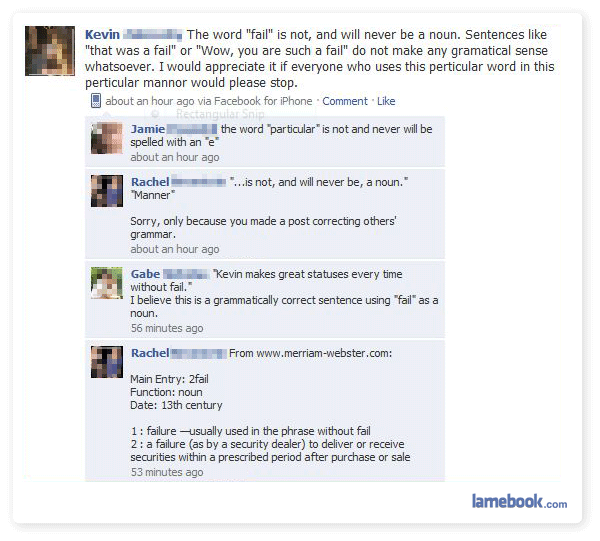Click Jamie's avatar thumbnail
This screenshot has width=600, height=541.
[107, 138]
